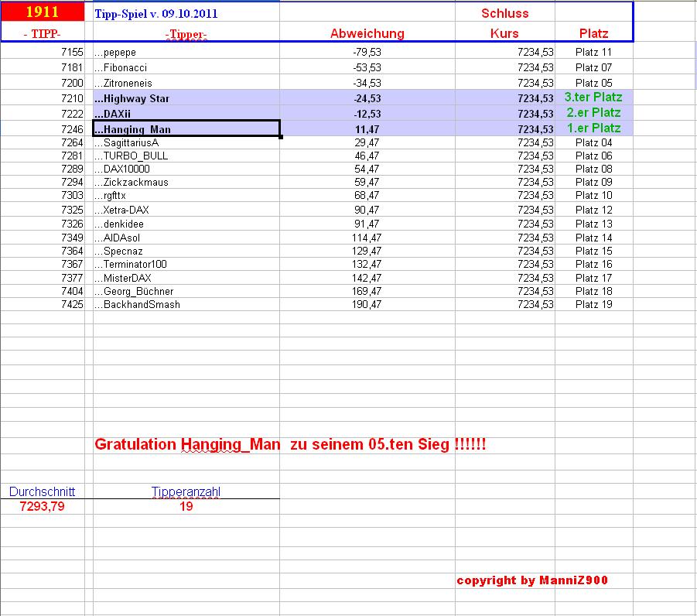Click the -Tipper- column header
Screen dimensions: 697x616
(183, 34)
